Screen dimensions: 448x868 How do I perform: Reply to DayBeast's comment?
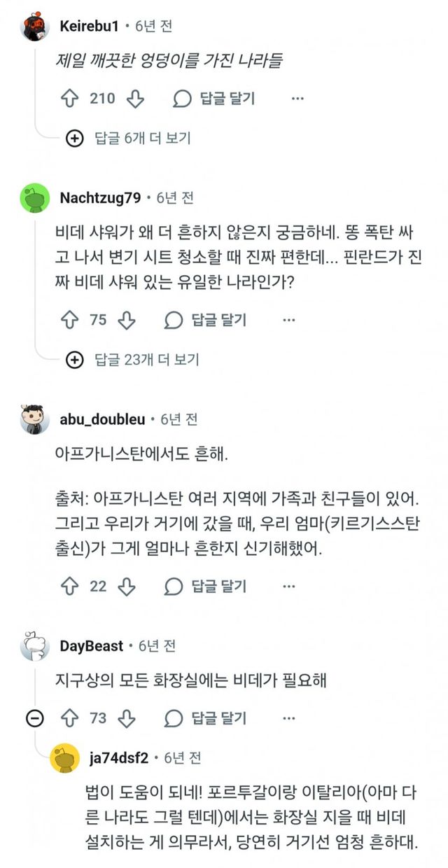pyautogui.click(x=205, y=717)
